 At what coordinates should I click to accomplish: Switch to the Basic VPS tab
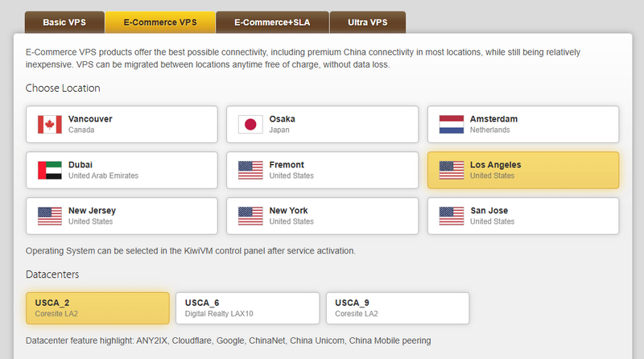tap(64, 23)
